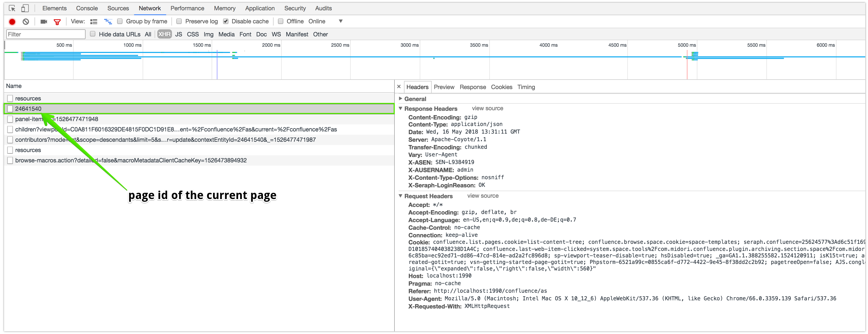Select the JS filter type button
Image resolution: width=868 pixels, height=334 pixels.
[x=178, y=34]
